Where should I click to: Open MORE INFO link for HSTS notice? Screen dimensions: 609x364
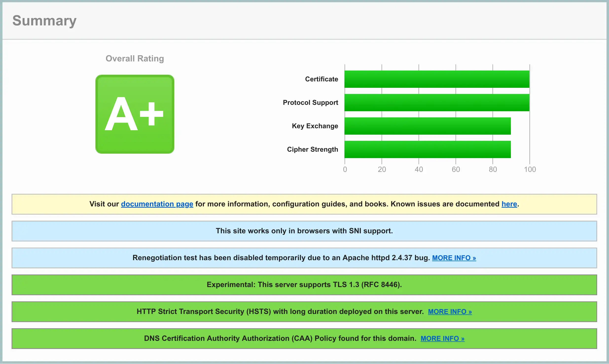click(450, 311)
